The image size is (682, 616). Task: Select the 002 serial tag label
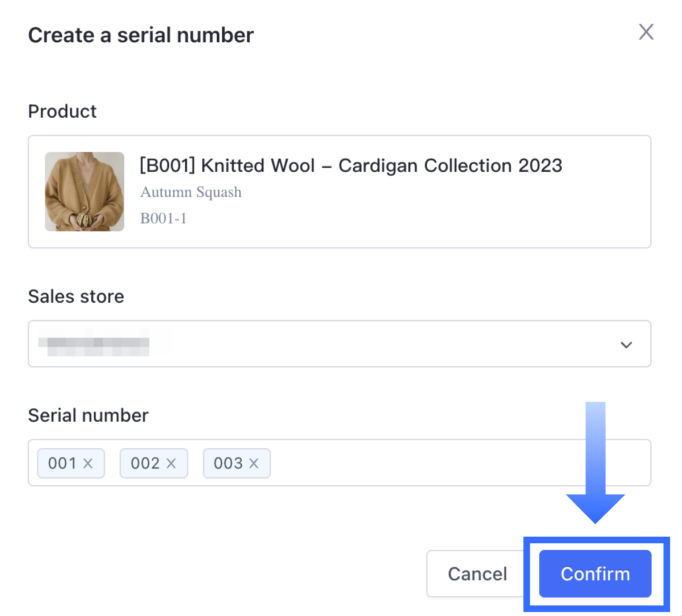pyautogui.click(x=145, y=463)
